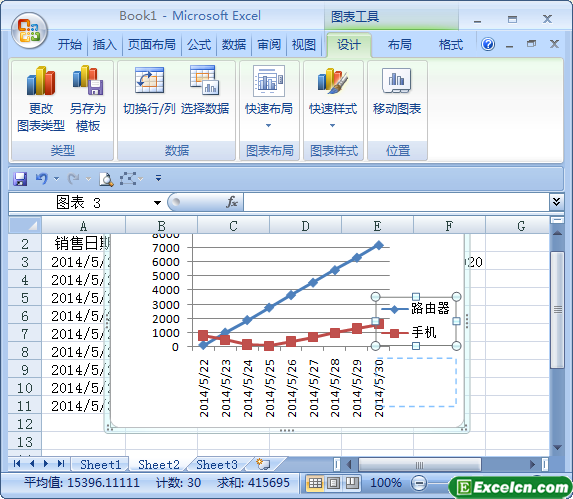This screenshot has height=499, width=573.
Task: Open Print Preview icon
Action: point(106,179)
